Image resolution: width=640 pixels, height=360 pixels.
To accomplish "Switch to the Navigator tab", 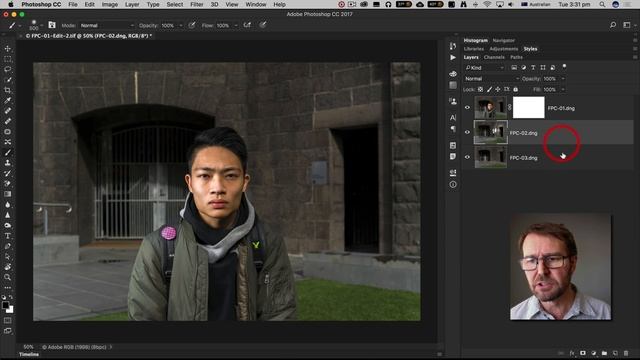I will click(x=503, y=40).
